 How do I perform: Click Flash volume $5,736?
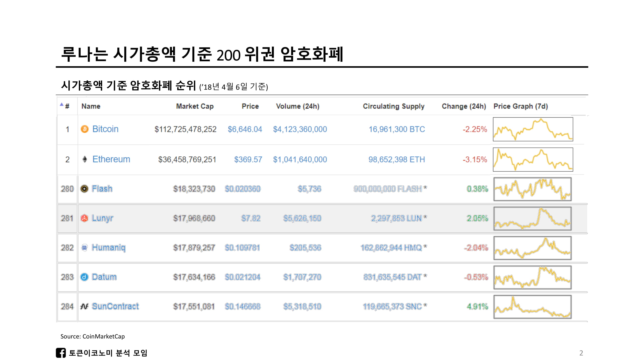[x=309, y=189]
